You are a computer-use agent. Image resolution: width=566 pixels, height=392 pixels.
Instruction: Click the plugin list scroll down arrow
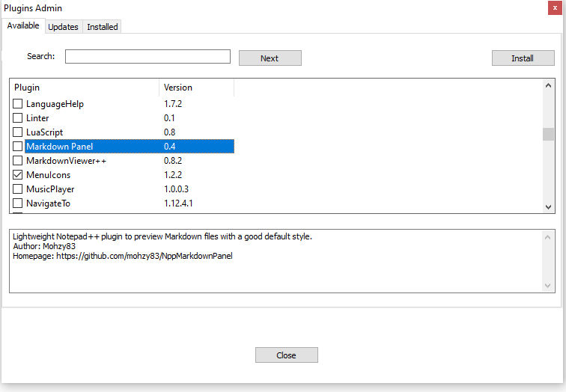point(548,207)
